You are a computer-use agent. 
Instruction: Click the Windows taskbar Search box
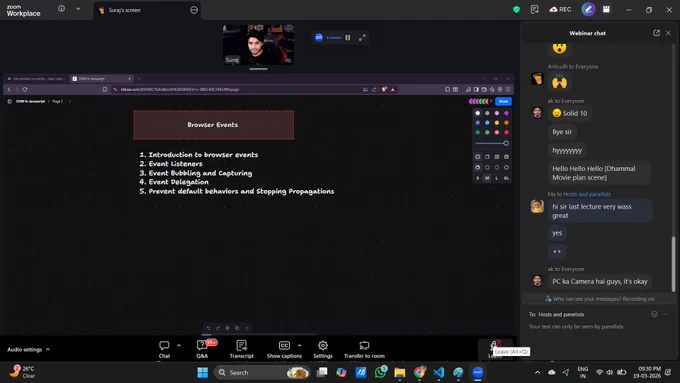click(x=262, y=372)
